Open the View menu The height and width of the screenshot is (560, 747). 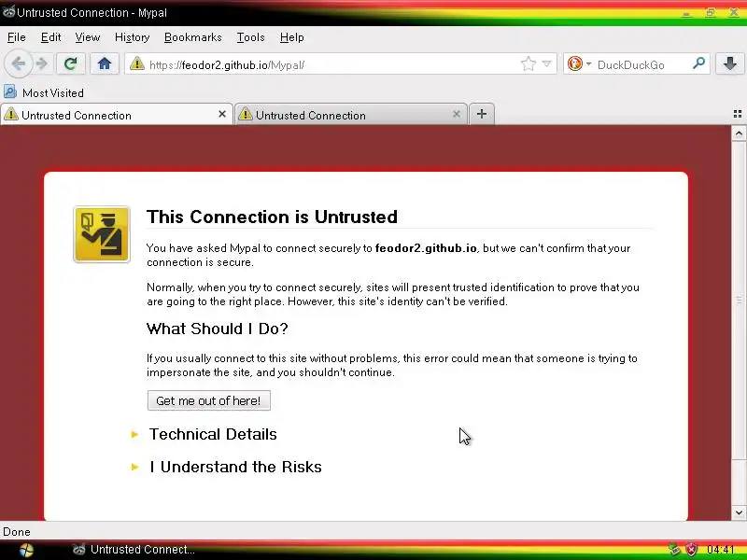tap(87, 37)
